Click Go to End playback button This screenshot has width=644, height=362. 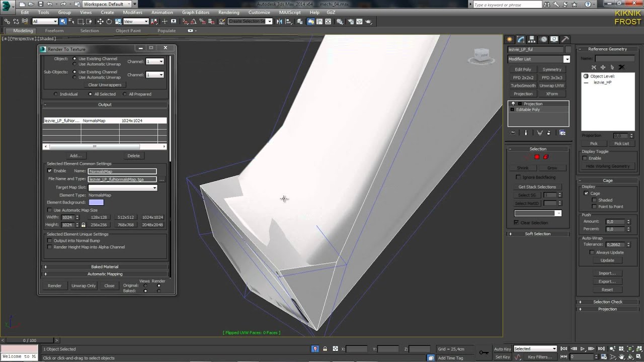tap(601, 348)
